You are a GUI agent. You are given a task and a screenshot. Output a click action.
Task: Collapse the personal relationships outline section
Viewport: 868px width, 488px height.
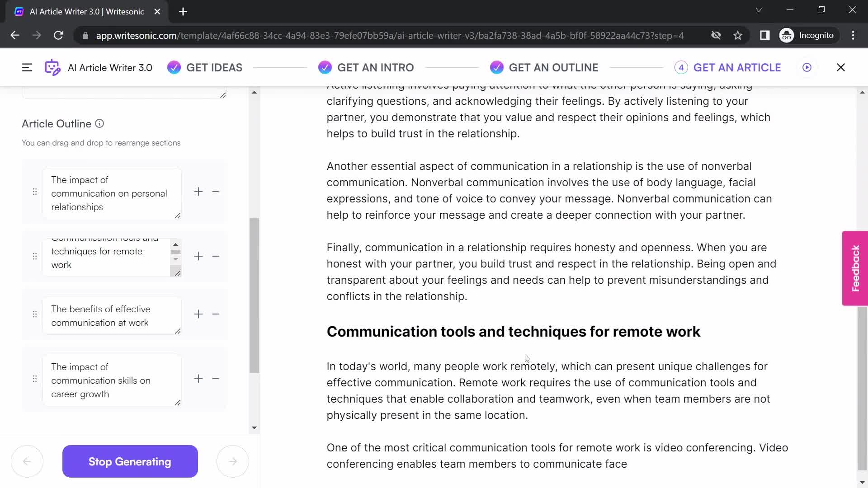tap(216, 192)
